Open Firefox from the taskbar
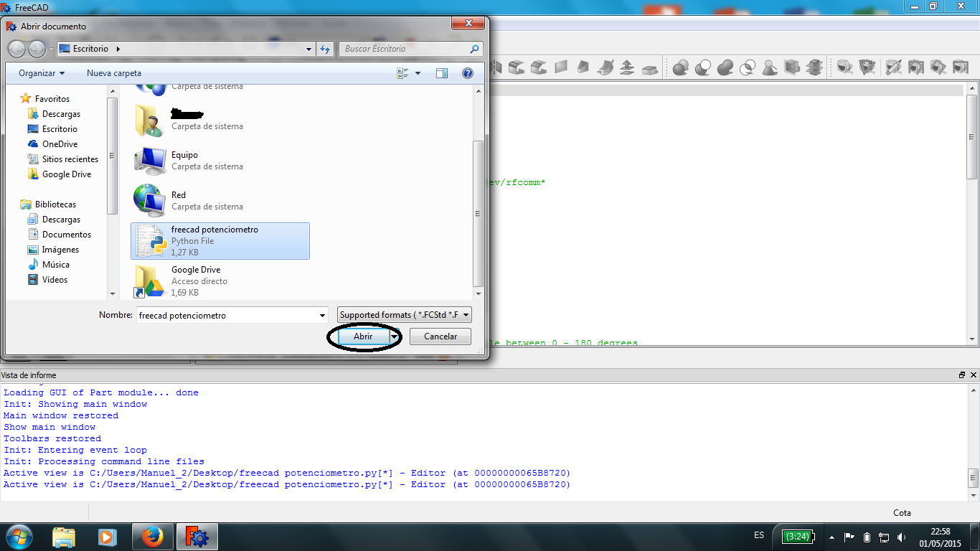The width and height of the screenshot is (980, 551). point(153,537)
